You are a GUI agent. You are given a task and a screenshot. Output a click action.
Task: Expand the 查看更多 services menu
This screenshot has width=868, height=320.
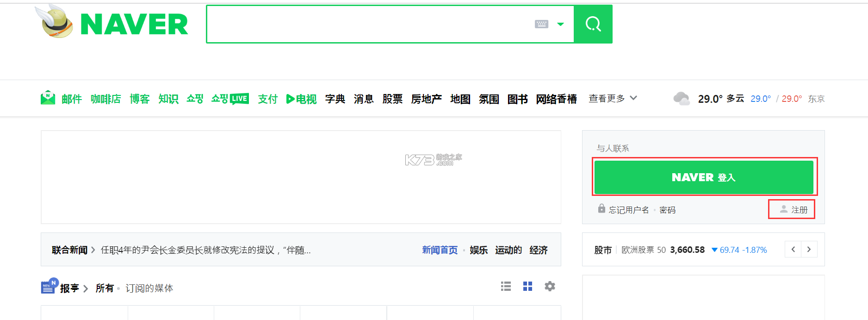click(613, 99)
